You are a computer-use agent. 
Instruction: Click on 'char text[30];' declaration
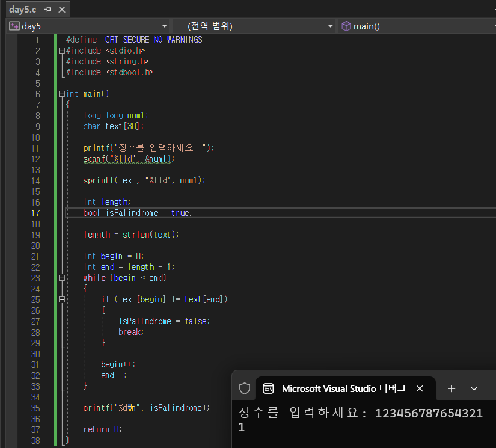click(113, 126)
